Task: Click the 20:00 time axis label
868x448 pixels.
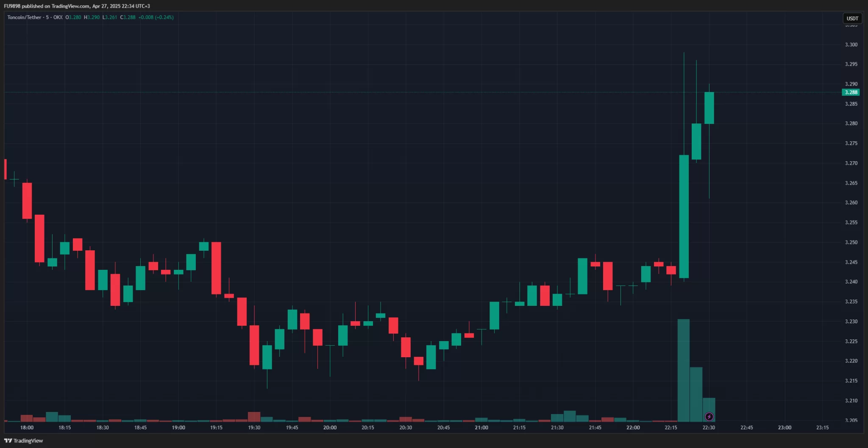Action: tap(330, 428)
